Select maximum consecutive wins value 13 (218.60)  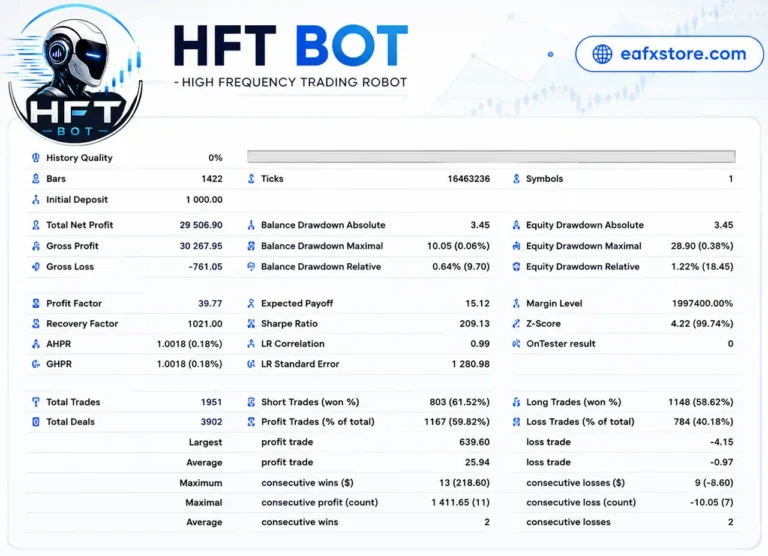coord(464,483)
